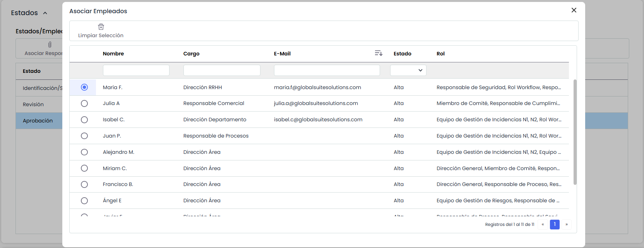Click the E-Mail column sort icon
The image size is (644, 248).
coord(379,53)
